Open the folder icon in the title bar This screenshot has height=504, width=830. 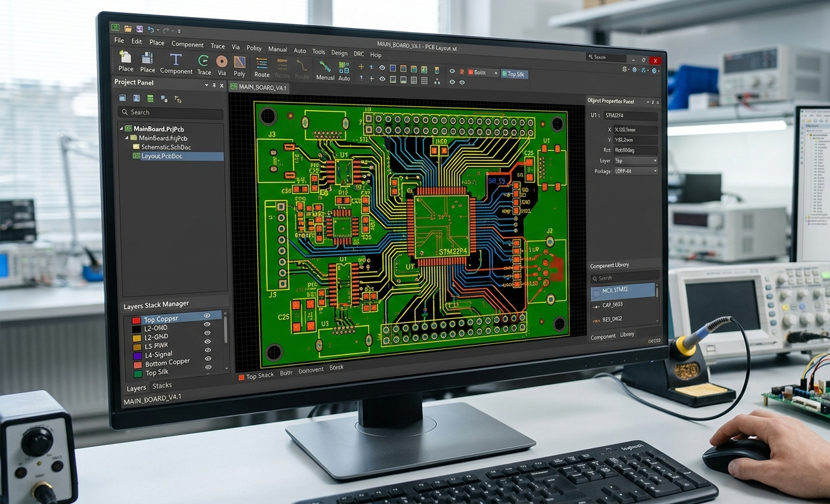coord(128,29)
